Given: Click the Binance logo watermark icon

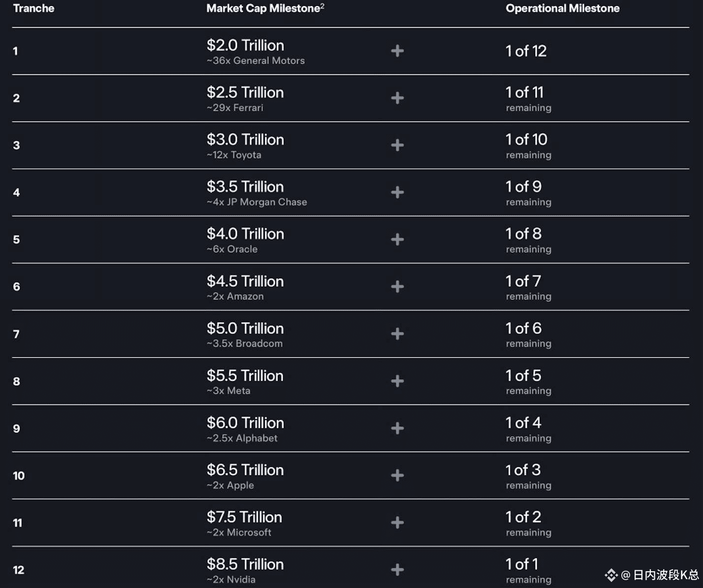Looking at the screenshot, I should tap(611, 575).
